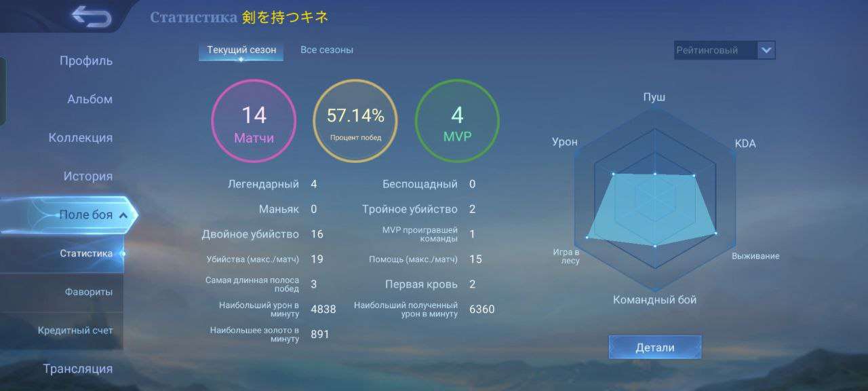This screenshot has height=391, width=868.
Task: Click the Статистика page title
Action: click(193, 18)
